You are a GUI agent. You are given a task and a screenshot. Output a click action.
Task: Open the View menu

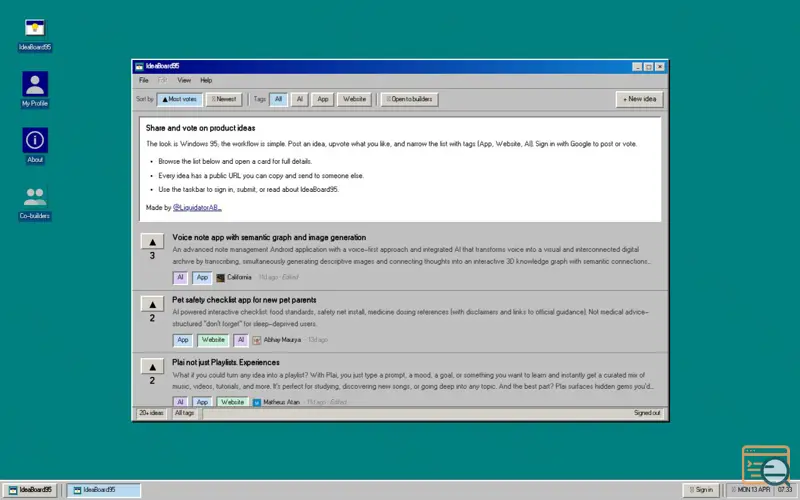(184, 80)
